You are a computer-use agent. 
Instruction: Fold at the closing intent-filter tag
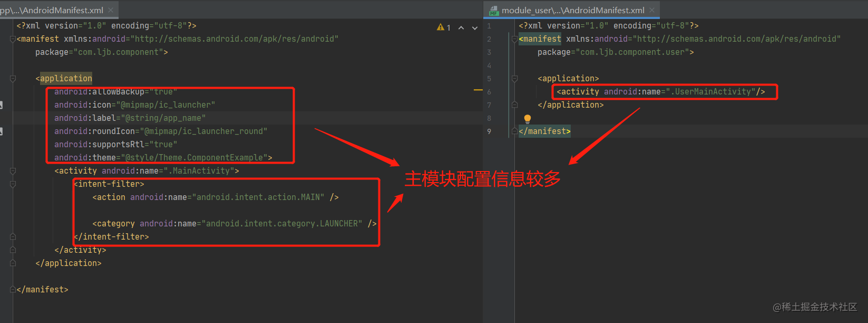(x=13, y=237)
